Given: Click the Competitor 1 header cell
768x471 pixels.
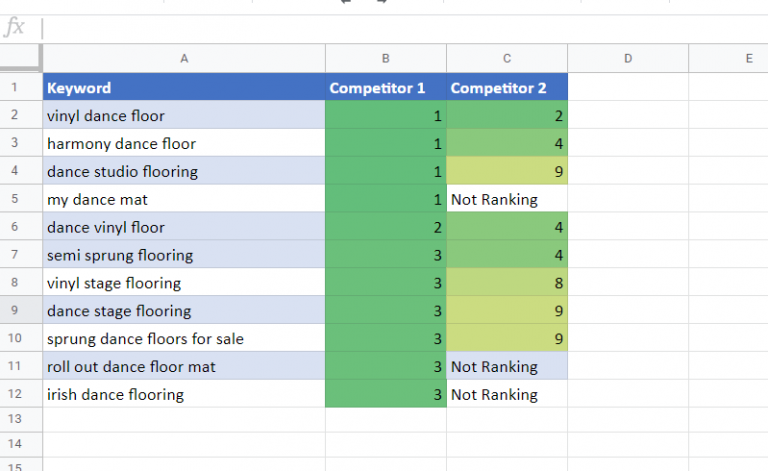Looking at the screenshot, I should coord(386,88).
